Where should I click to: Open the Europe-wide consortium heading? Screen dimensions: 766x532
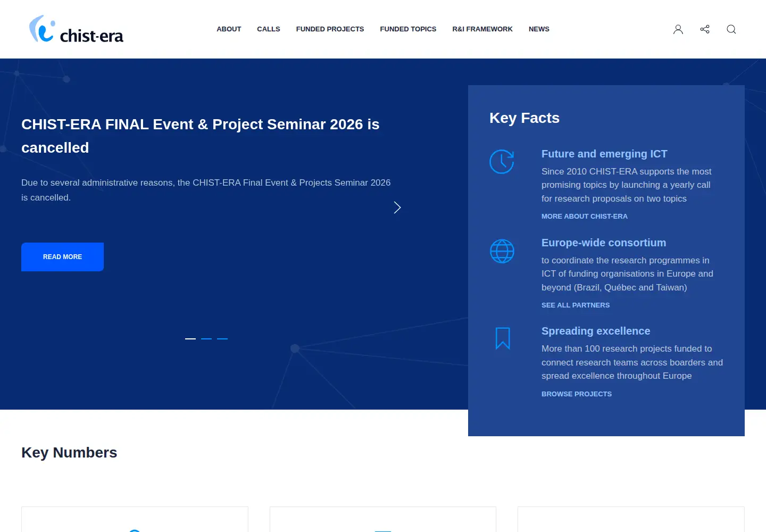604,243
